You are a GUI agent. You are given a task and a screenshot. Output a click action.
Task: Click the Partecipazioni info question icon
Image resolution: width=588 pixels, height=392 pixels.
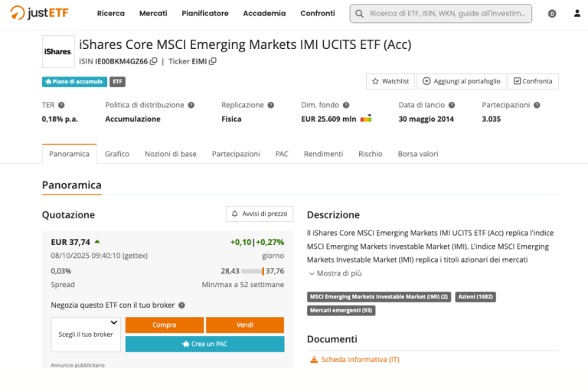537,105
